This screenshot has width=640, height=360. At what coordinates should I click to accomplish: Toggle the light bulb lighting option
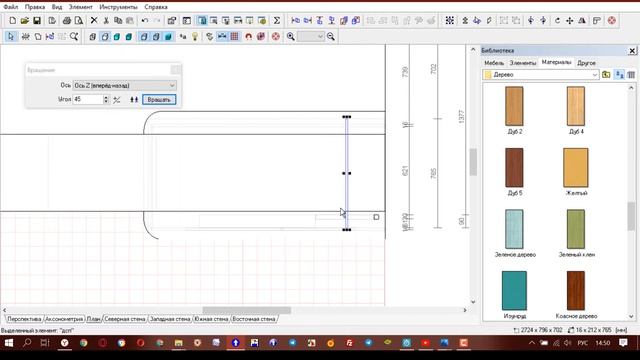(195, 37)
